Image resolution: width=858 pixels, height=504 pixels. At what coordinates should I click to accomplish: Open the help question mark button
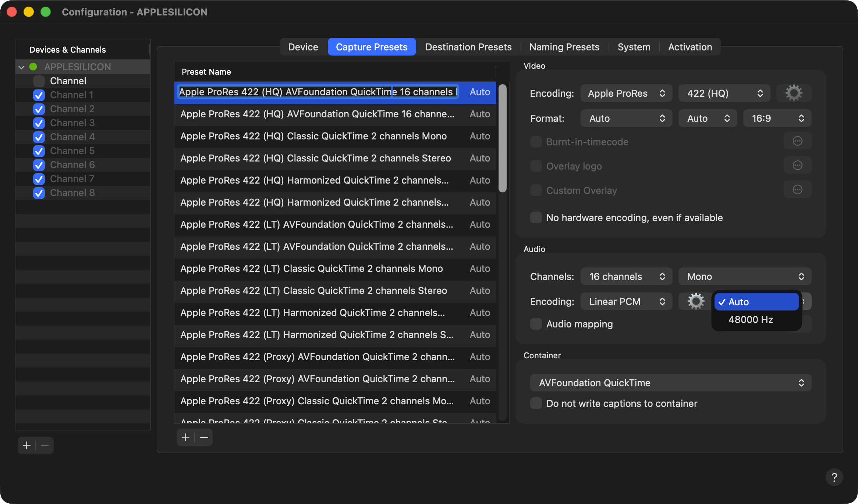click(834, 477)
